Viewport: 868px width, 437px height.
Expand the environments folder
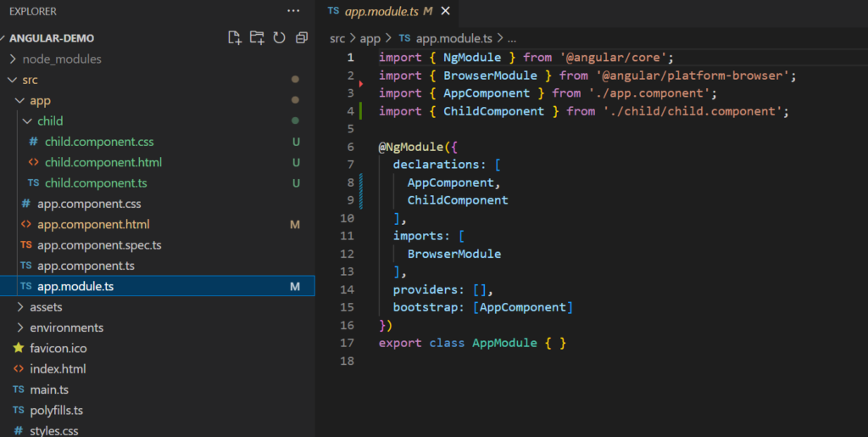(20, 328)
